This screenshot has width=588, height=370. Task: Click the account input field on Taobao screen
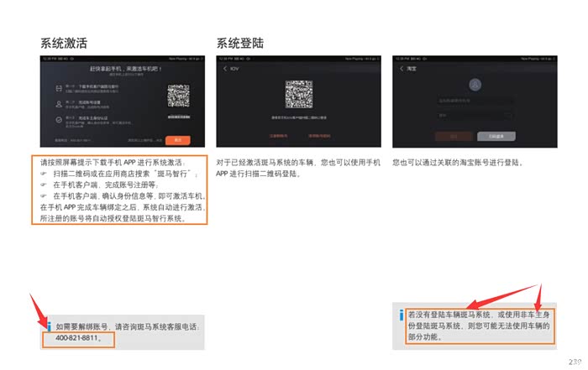pyautogui.click(x=475, y=101)
